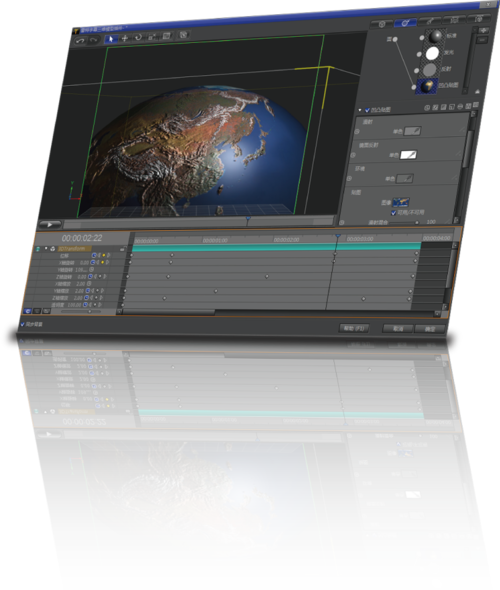
Task: Open the diffuse 单色 gray color swatch
Action: 412,131
